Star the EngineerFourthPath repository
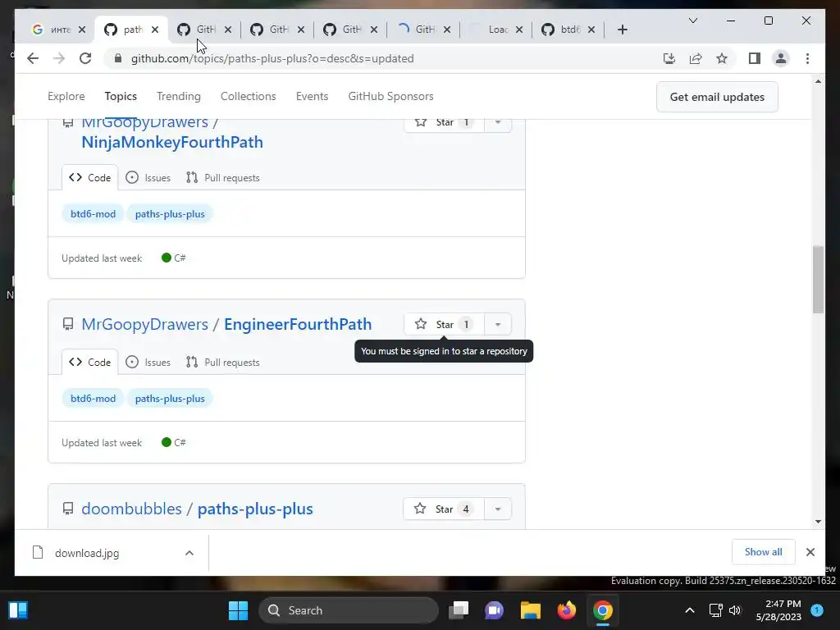The height and width of the screenshot is (630, 840). click(444, 325)
